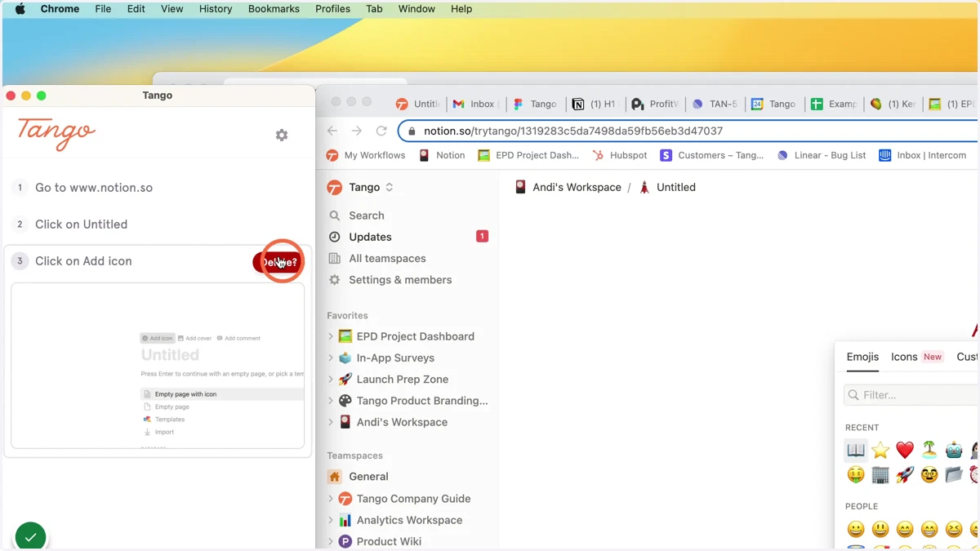This screenshot has height=551, width=980.
Task: Click the notion.so address bar
Action: click(688, 131)
